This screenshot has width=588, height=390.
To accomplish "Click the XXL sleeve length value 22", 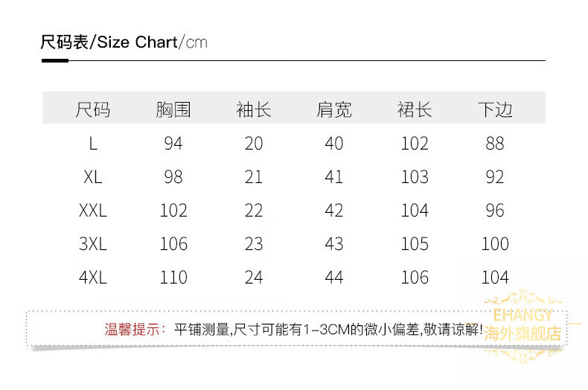I will (254, 211).
